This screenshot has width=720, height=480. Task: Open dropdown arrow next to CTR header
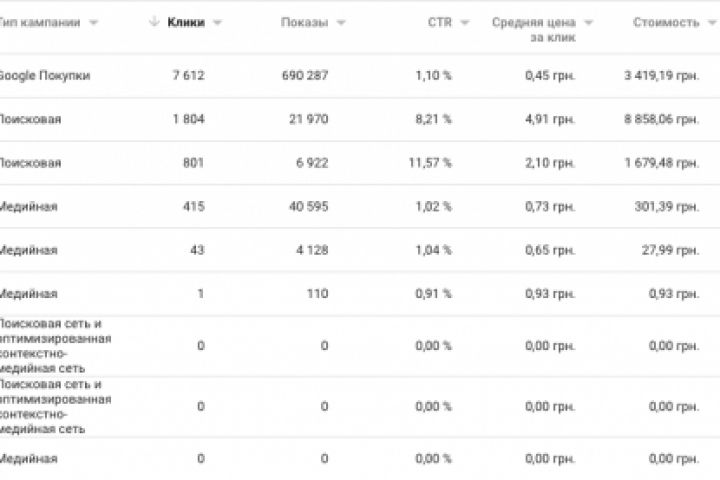[x=465, y=22]
